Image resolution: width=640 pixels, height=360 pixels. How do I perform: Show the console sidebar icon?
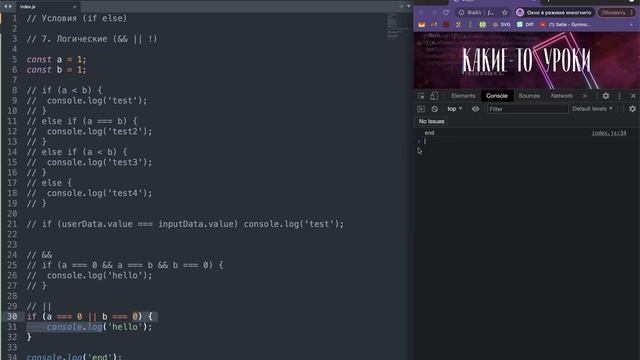pyautogui.click(x=421, y=109)
